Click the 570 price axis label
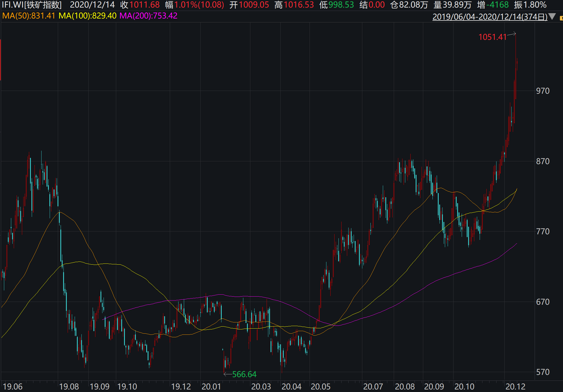The height and width of the screenshot is (392, 563). tap(543, 372)
